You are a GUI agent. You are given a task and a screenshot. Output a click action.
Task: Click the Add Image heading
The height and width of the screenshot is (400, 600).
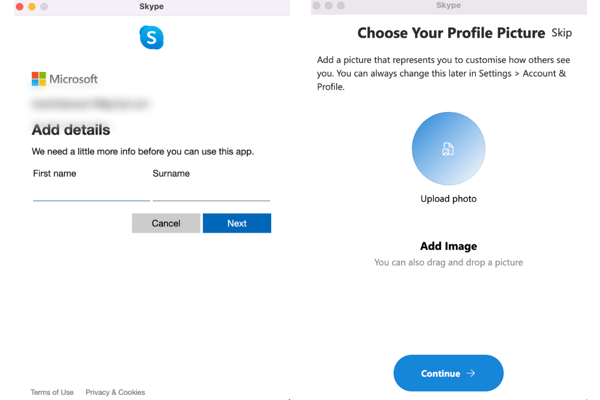tap(448, 246)
